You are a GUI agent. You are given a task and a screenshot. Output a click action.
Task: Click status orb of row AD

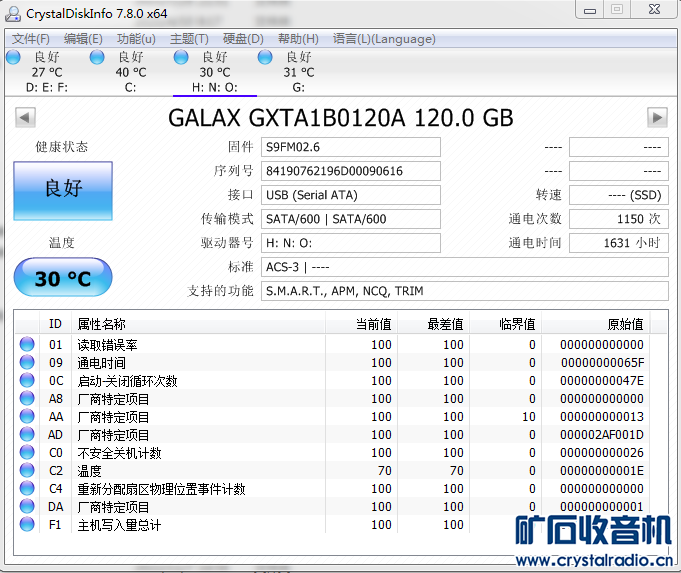[27, 434]
